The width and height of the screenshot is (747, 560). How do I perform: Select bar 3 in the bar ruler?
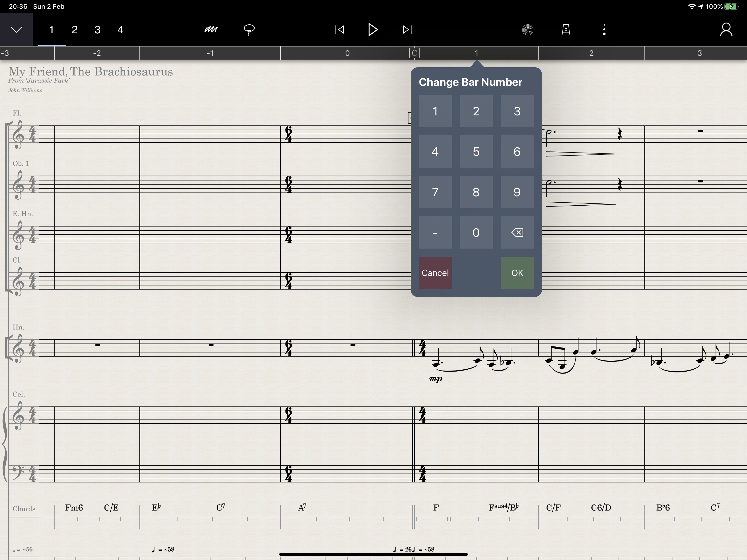click(x=699, y=53)
